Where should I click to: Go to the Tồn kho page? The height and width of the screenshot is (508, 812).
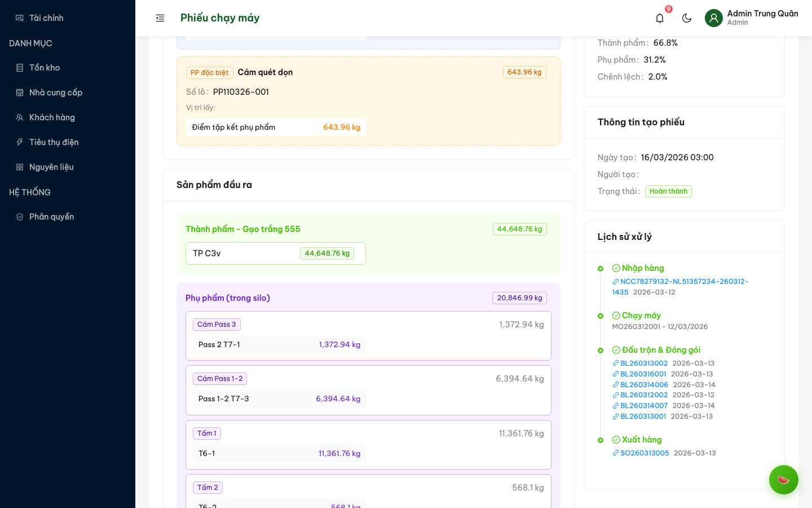(x=45, y=68)
